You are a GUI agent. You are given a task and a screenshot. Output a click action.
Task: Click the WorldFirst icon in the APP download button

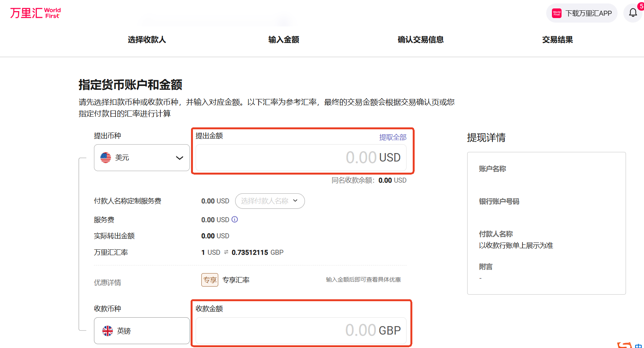(556, 13)
